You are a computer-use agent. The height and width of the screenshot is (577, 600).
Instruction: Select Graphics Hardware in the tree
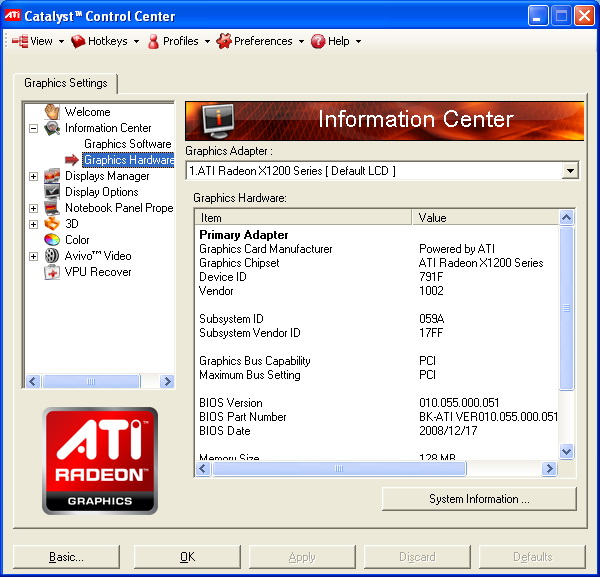click(128, 160)
